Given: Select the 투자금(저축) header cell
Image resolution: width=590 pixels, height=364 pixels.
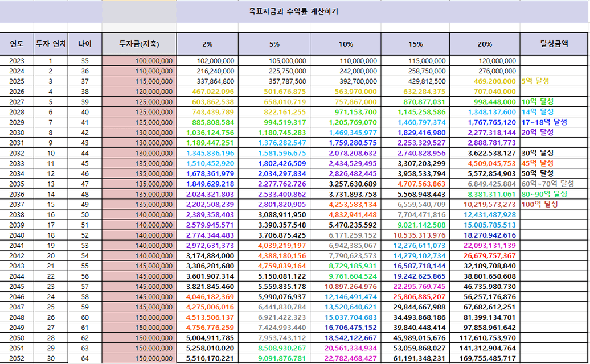Looking at the screenshot, I should pyautogui.click(x=139, y=44).
